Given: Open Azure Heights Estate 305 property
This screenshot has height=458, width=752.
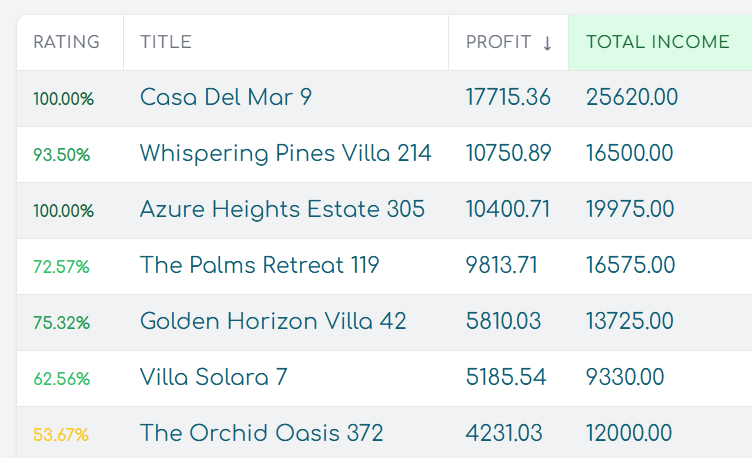Looking at the screenshot, I should point(282,210).
